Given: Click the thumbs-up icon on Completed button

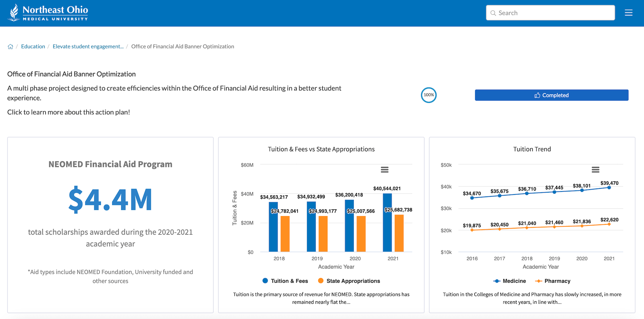Looking at the screenshot, I should (x=537, y=95).
